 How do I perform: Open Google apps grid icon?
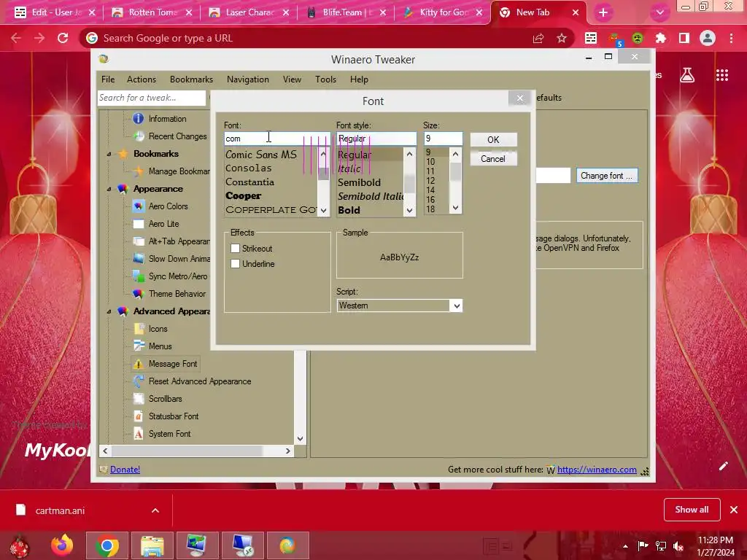click(x=721, y=75)
